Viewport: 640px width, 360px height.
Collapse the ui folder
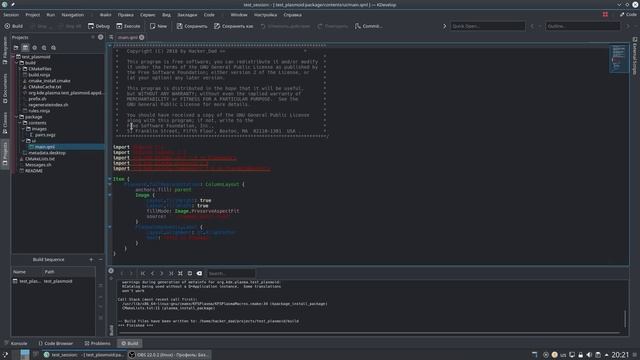[x=23, y=141]
